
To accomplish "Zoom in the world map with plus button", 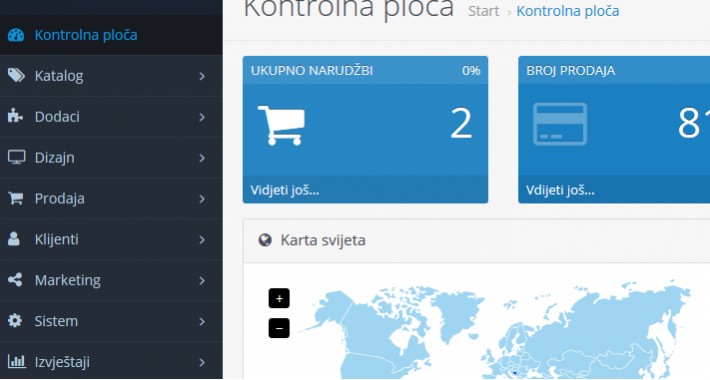I will (279, 298).
